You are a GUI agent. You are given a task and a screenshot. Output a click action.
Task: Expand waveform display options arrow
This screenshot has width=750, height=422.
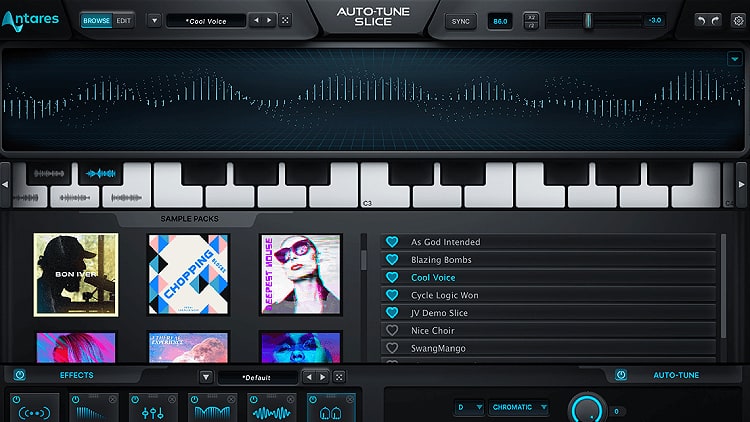pyautogui.click(x=735, y=59)
